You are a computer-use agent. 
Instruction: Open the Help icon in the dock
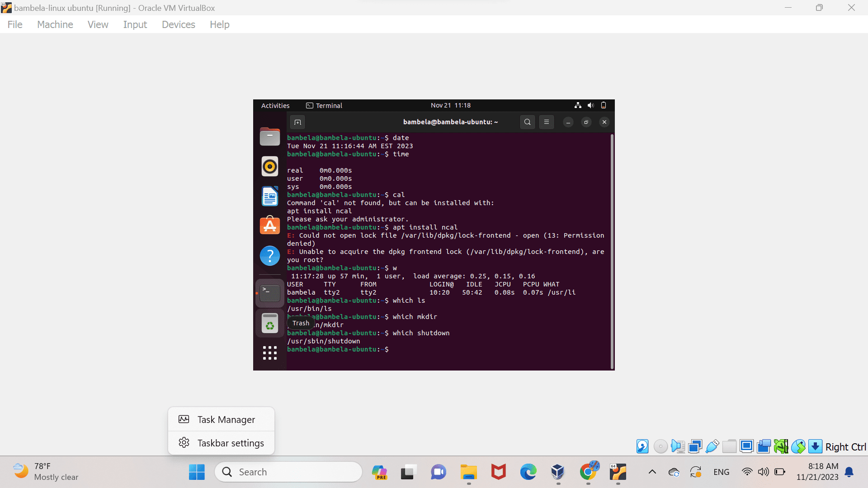269,256
